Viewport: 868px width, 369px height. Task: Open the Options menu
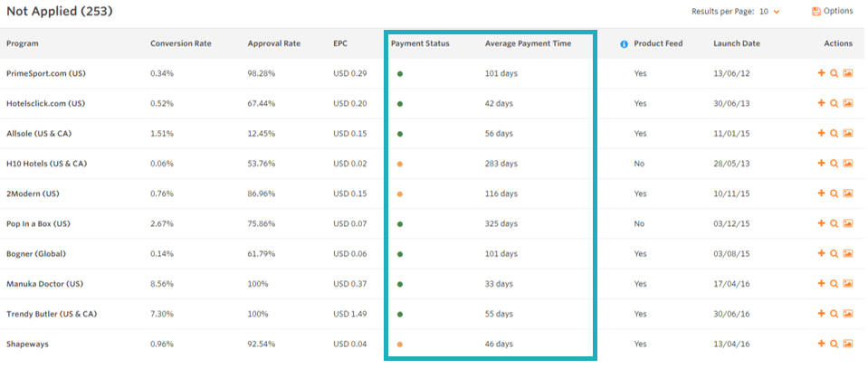[x=833, y=11]
